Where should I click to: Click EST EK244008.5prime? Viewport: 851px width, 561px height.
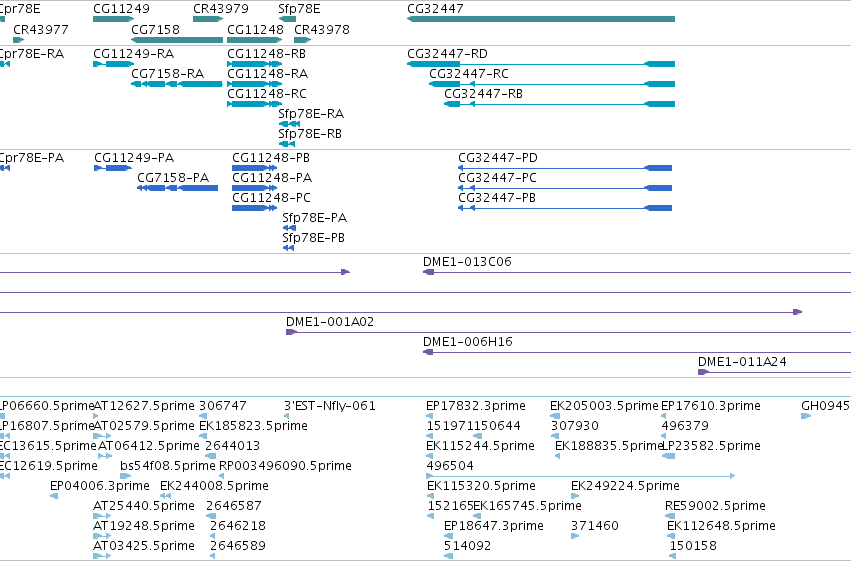pyautogui.click(x=166, y=496)
